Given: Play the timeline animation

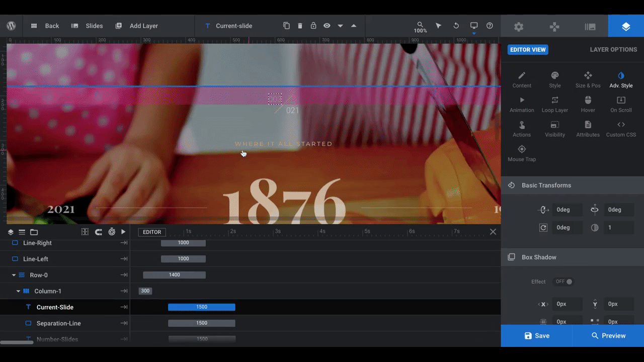Looking at the screenshot, I should (123, 232).
